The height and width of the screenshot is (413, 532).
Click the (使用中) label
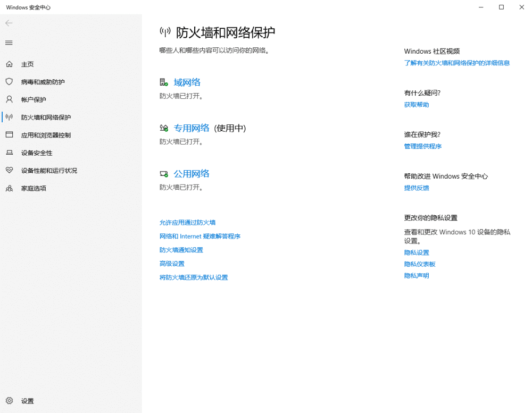pyautogui.click(x=230, y=128)
